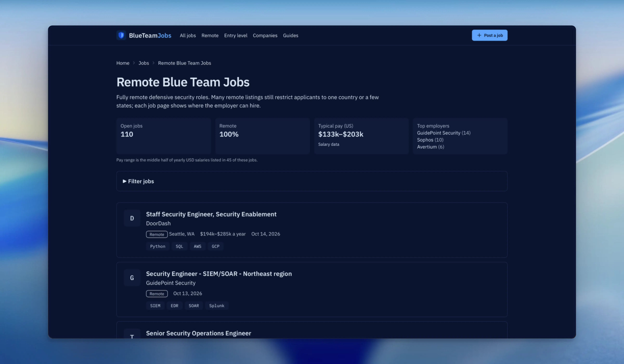Click the $133k–$203k typical pay value

pos(341,134)
